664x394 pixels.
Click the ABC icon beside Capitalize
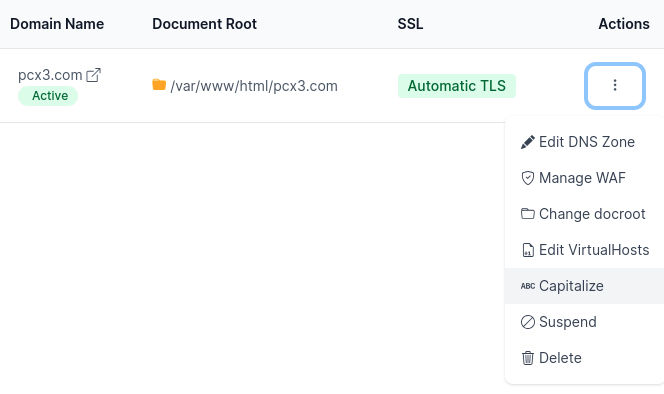click(528, 286)
